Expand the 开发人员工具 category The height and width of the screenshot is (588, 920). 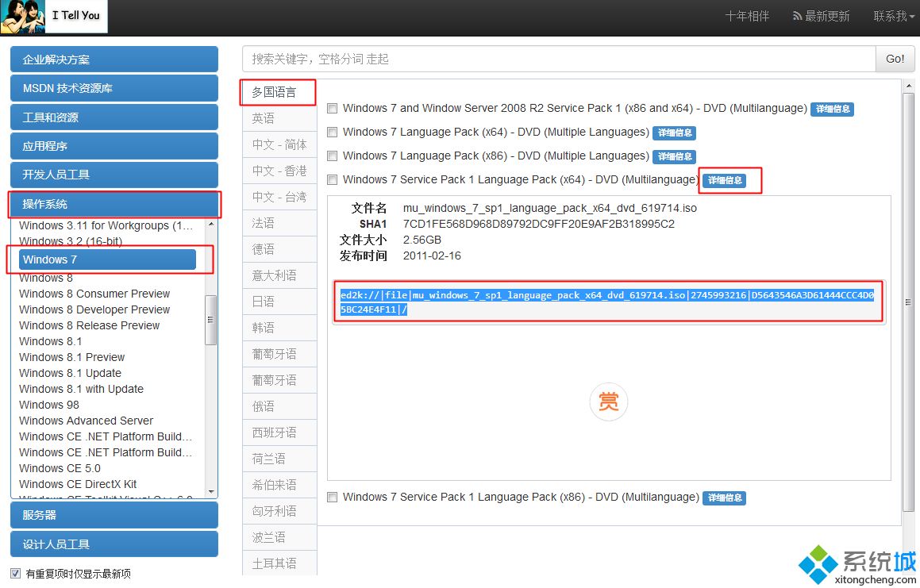pos(114,175)
